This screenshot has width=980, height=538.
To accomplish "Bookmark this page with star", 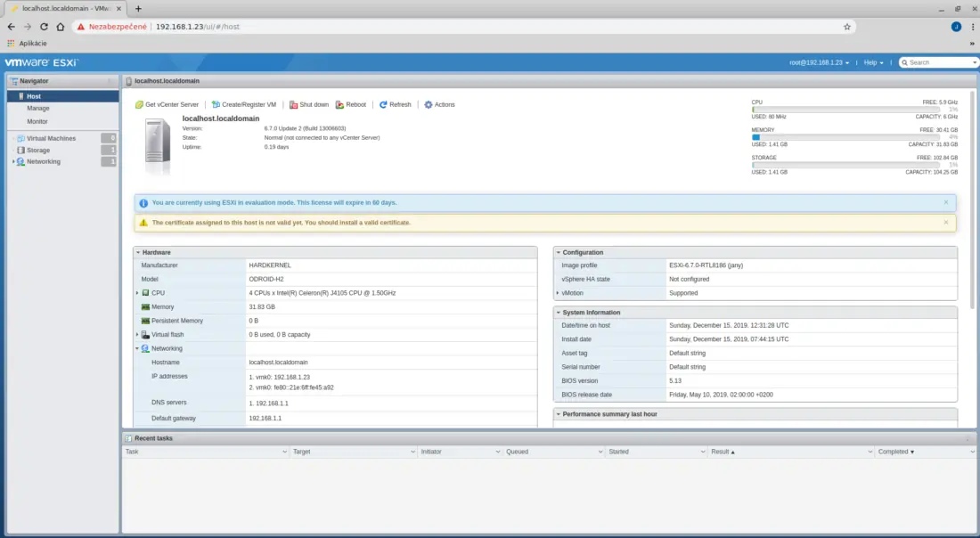I will pyautogui.click(x=847, y=27).
